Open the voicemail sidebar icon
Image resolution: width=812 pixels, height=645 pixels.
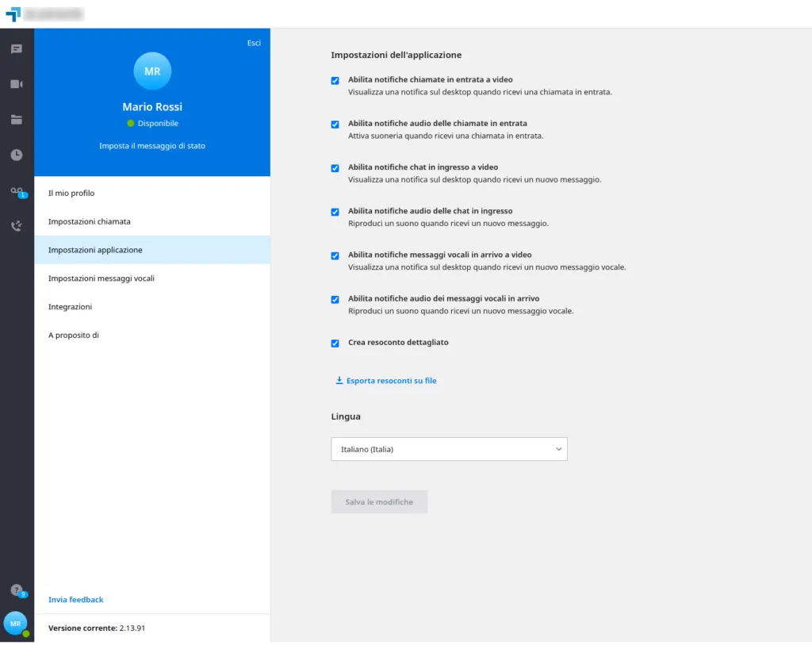(x=17, y=191)
